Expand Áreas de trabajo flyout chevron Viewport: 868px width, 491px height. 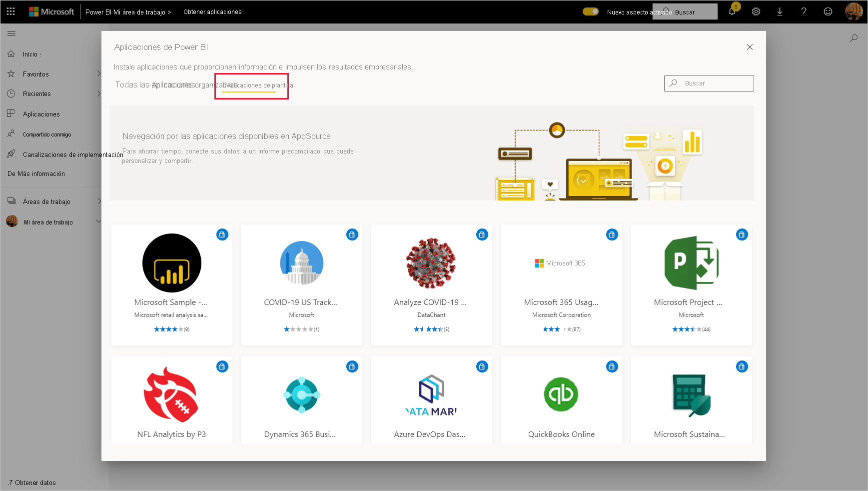pyautogui.click(x=99, y=201)
